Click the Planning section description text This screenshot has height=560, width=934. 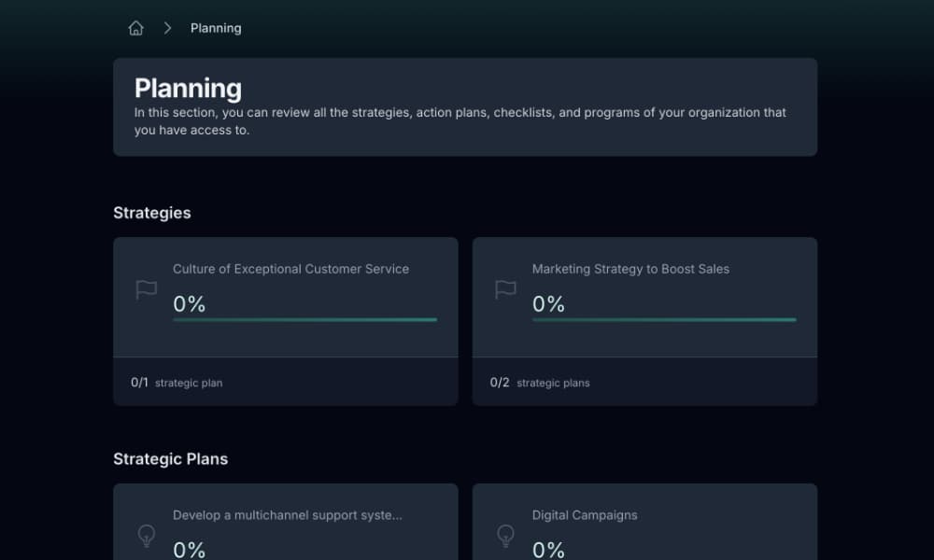coord(460,120)
